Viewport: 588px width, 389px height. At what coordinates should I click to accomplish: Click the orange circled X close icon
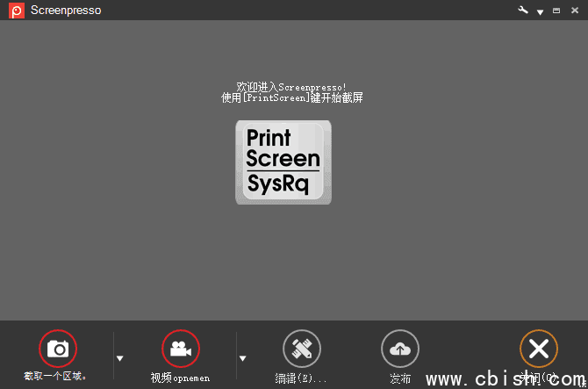[538, 349]
